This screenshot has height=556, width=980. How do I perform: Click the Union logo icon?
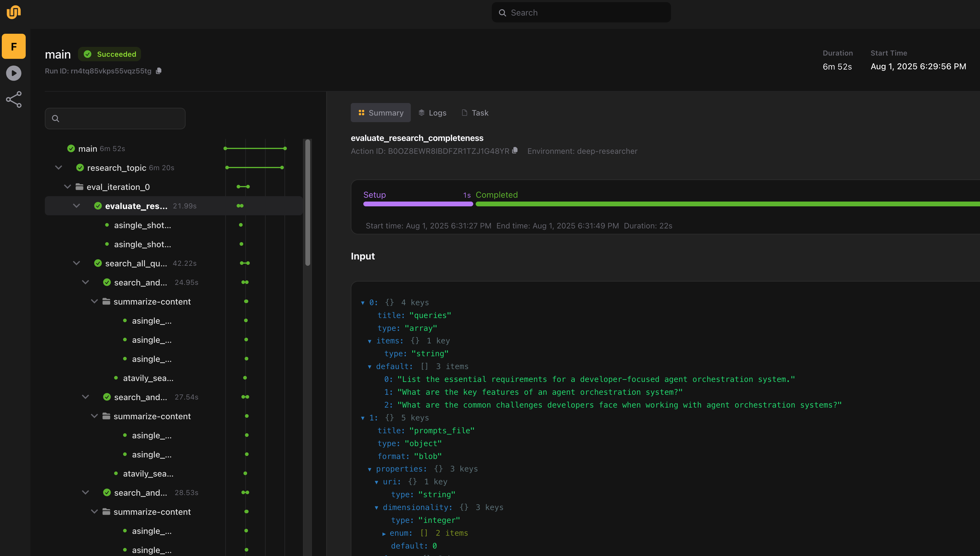[x=14, y=12]
